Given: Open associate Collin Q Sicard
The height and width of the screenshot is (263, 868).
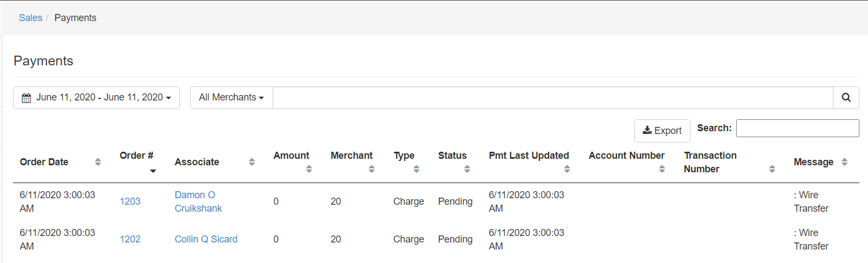Looking at the screenshot, I should click(x=206, y=239).
